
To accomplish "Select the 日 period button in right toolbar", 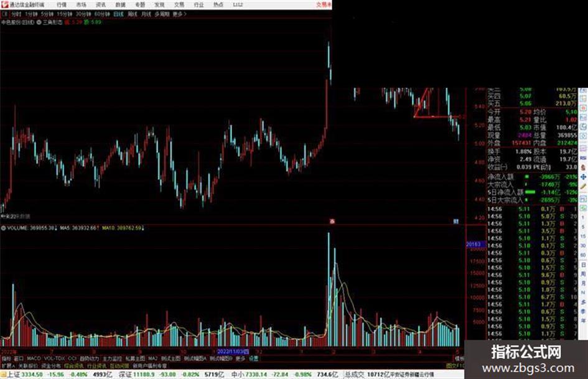I will coord(583,264).
